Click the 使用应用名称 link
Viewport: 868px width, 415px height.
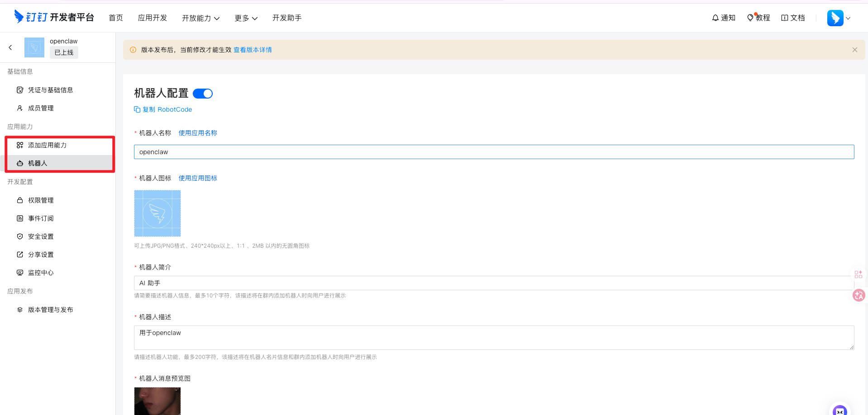(198, 133)
